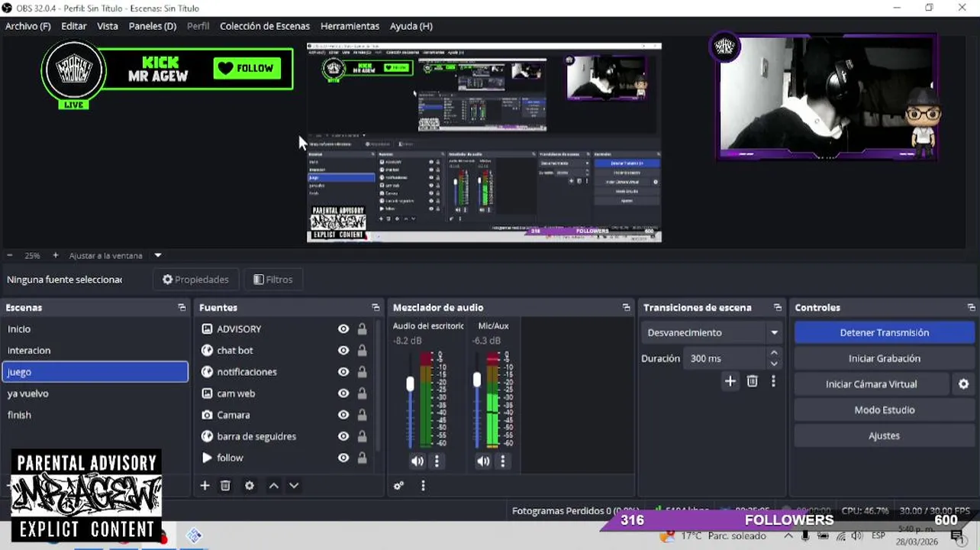The height and width of the screenshot is (550, 980).
Task: Remove selected source with trash icon
Action: click(225, 486)
